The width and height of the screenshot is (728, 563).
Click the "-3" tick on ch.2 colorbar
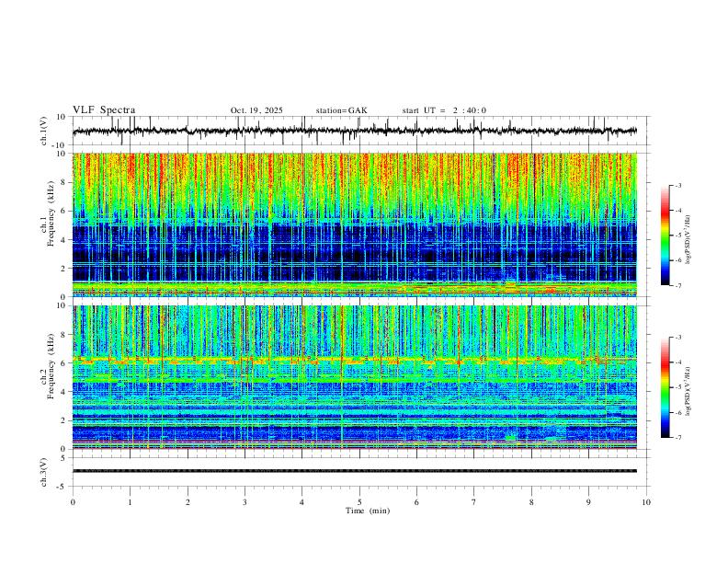[x=677, y=338]
